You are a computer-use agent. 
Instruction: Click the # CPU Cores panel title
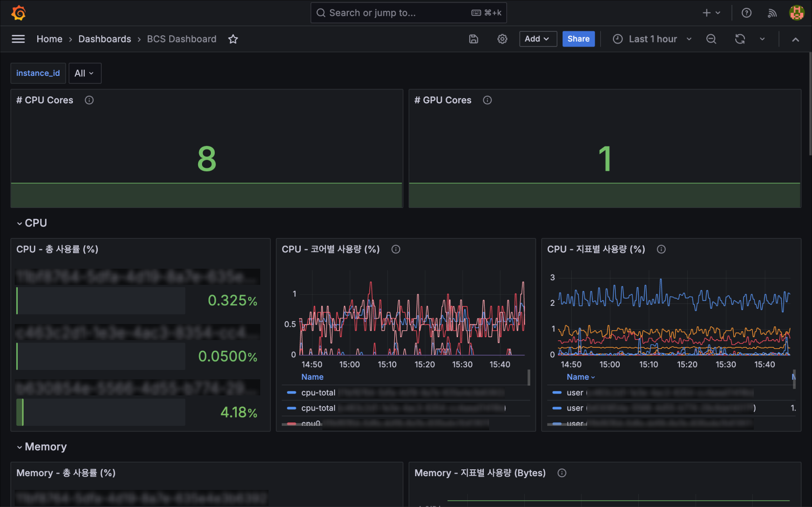pos(45,100)
